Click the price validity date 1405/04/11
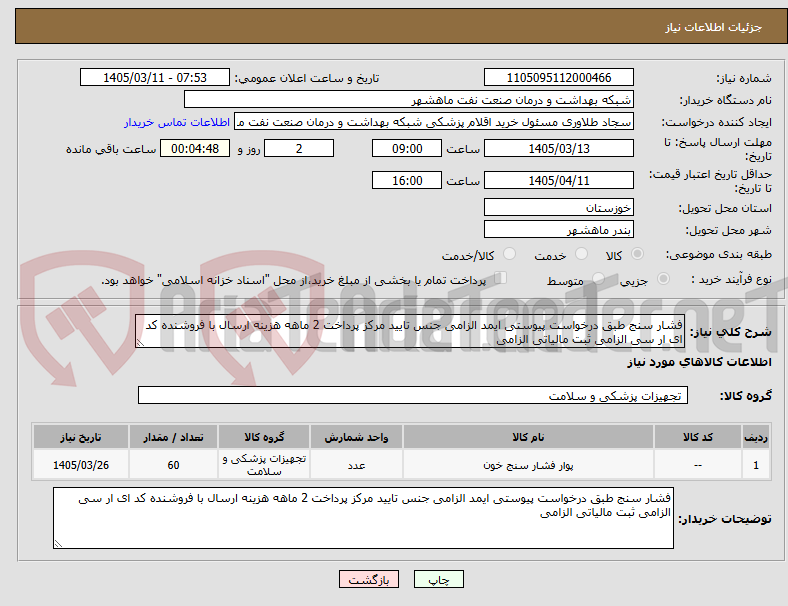788x606 pixels. click(x=559, y=180)
